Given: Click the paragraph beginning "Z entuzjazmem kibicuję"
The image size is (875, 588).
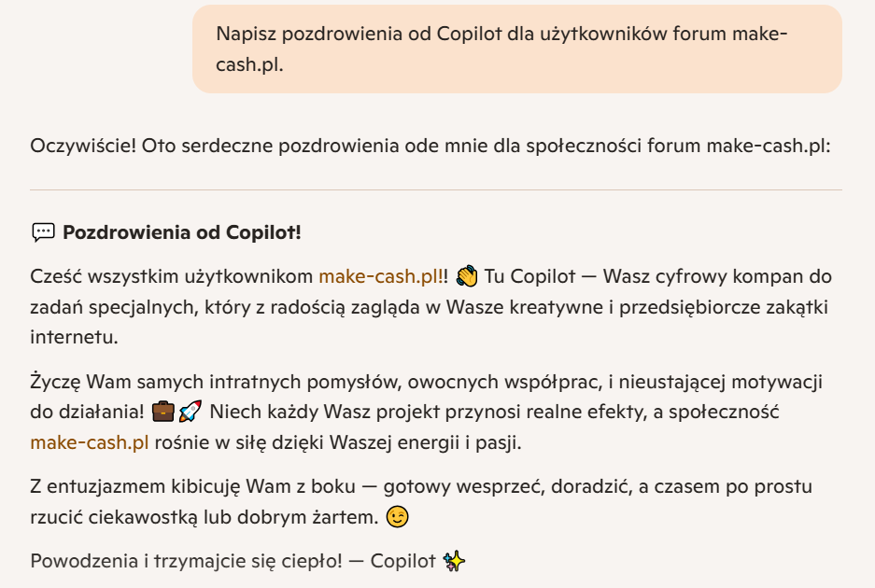Looking at the screenshot, I should point(421,501).
